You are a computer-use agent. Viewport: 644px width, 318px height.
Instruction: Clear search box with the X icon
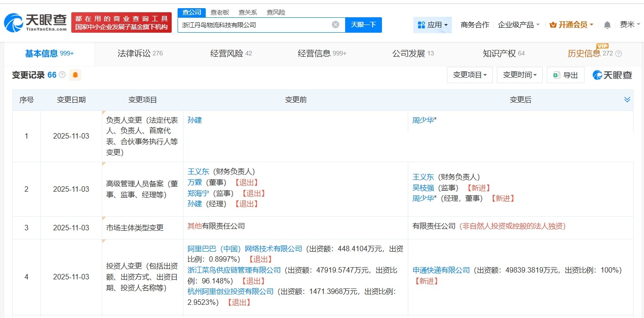coord(335,25)
